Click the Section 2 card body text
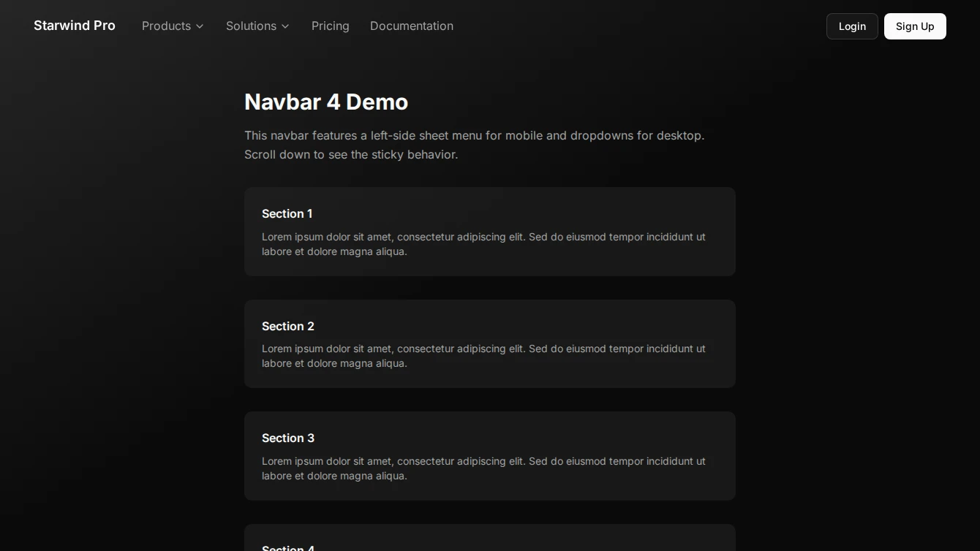This screenshot has height=551, width=980. click(x=483, y=356)
